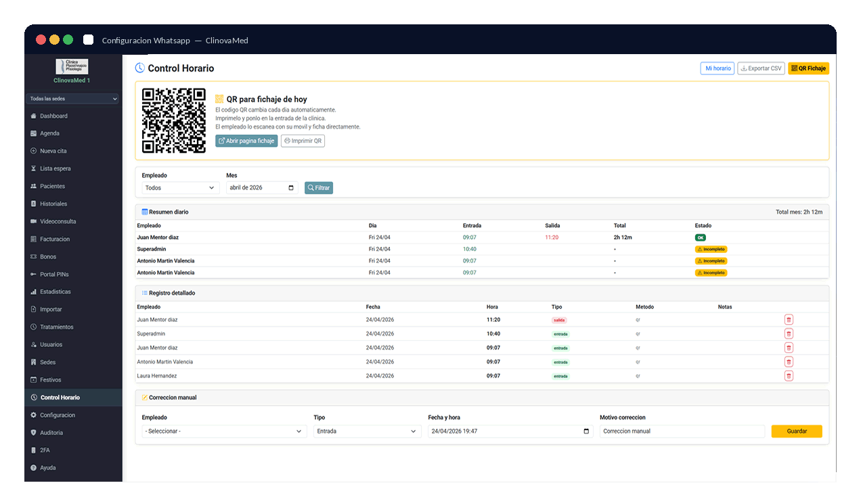Click the 2FA phone icon
Image resolution: width=861 pixels, height=504 pixels.
[x=34, y=450]
